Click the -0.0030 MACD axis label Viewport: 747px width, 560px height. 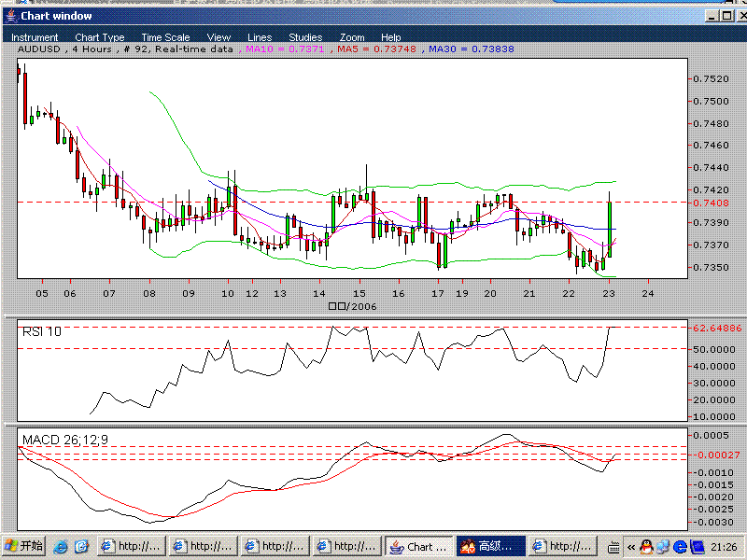click(713, 523)
